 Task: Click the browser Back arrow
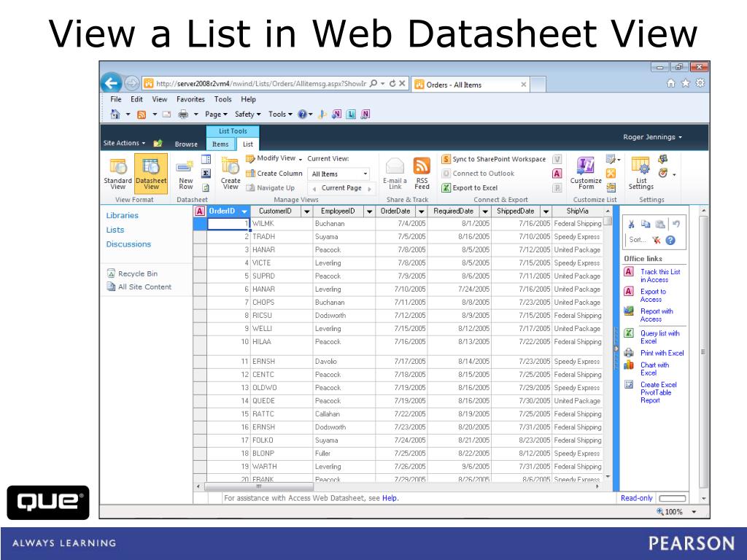coord(111,83)
